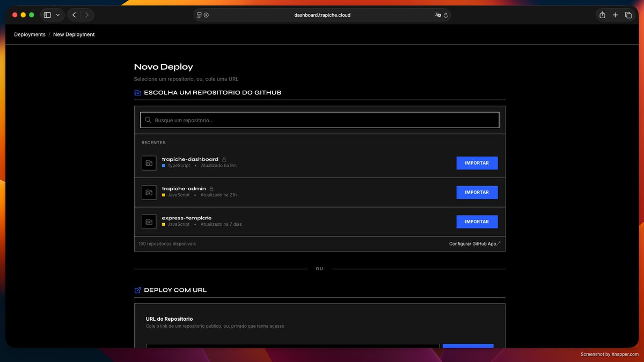Image resolution: width=644 pixels, height=362 pixels.
Task: Import the trapiche-dashboard repository
Action: click(x=477, y=163)
